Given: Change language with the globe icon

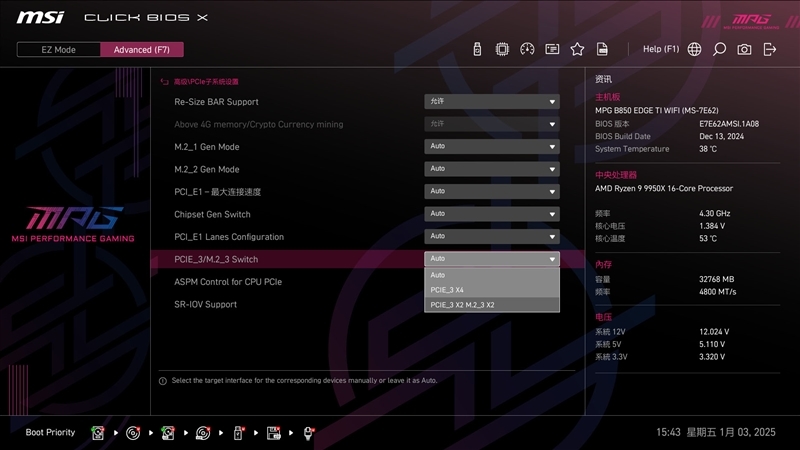Looking at the screenshot, I should click(694, 49).
